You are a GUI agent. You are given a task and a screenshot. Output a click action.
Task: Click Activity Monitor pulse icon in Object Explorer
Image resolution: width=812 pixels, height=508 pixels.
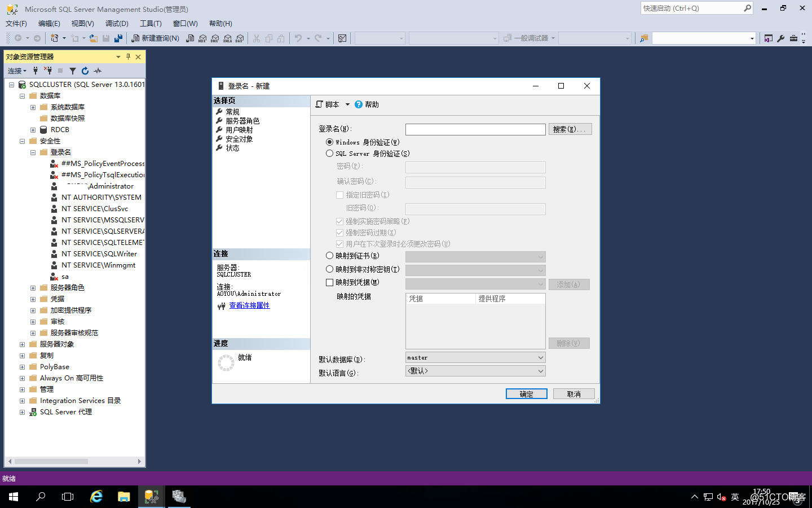pyautogui.click(x=98, y=71)
